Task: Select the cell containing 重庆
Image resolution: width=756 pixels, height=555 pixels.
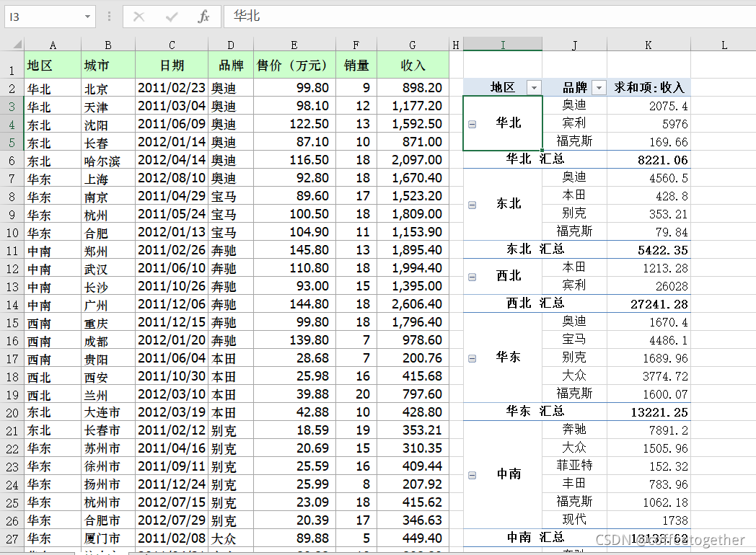Action: 108,323
